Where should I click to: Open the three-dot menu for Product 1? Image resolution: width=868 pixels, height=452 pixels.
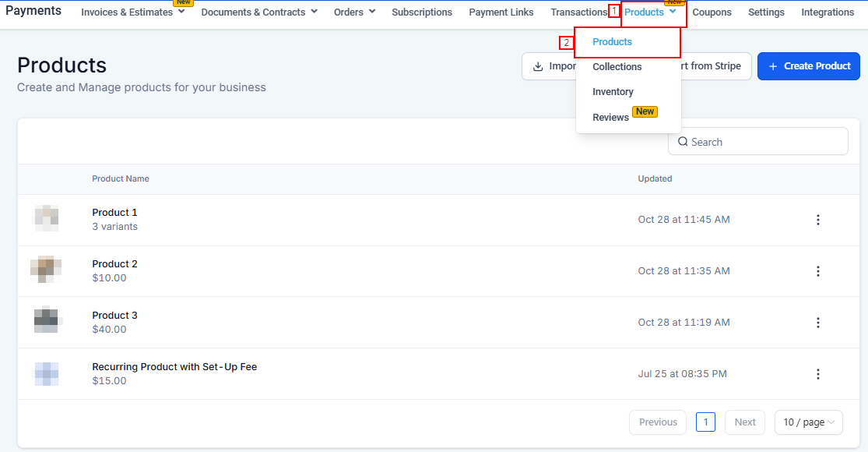coord(817,220)
